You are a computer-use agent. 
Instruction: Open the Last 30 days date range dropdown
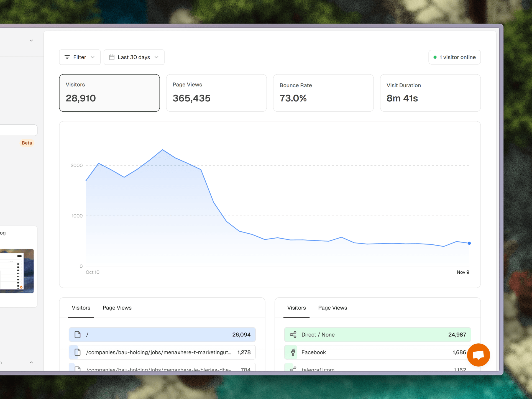pyautogui.click(x=134, y=57)
